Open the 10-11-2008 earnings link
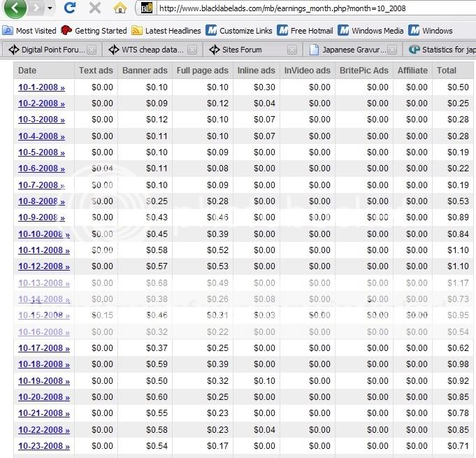The height and width of the screenshot is (458, 476). (44, 250)
